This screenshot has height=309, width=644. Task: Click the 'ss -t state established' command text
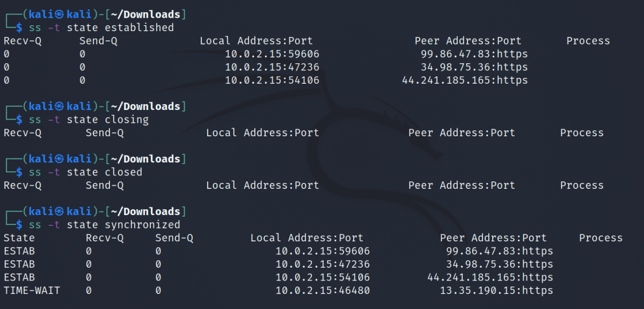coord(101,27)
